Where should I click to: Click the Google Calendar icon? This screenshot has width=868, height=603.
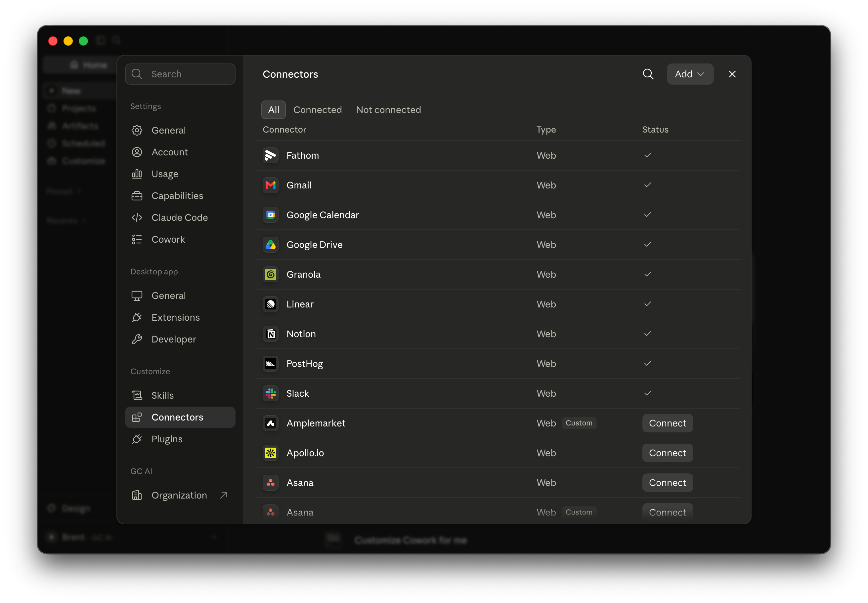pyautogui.click(x=270, y=215)
